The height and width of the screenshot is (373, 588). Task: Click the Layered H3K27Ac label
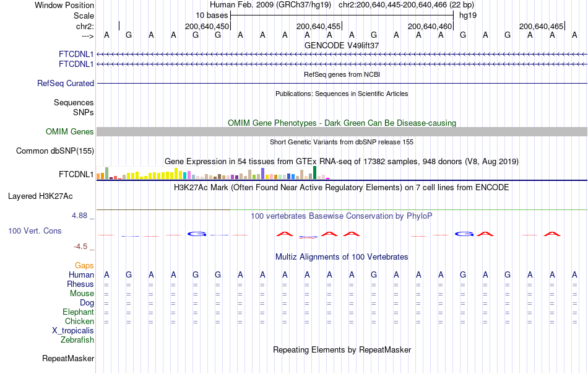pyautogui.click(x=40, y=196)
